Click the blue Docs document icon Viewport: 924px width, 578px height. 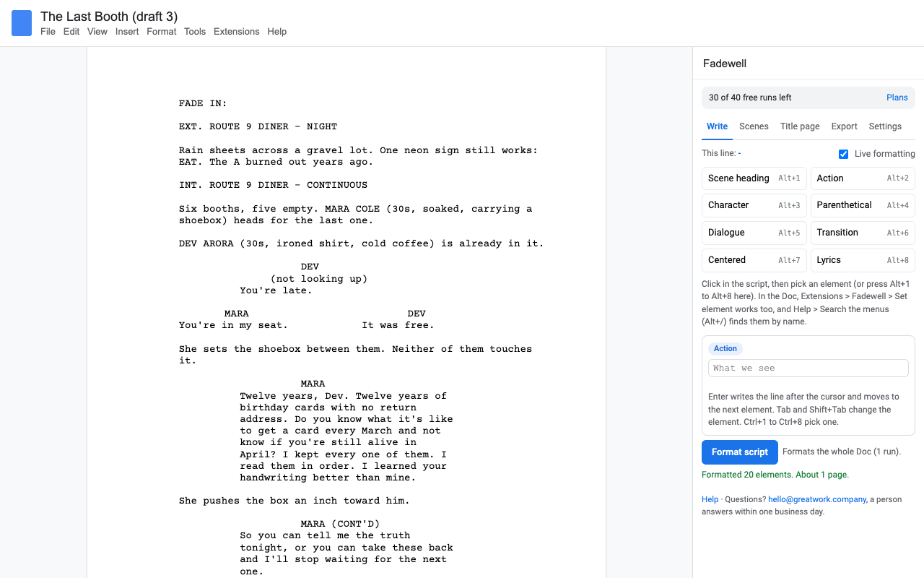click(x=22, y=23)
